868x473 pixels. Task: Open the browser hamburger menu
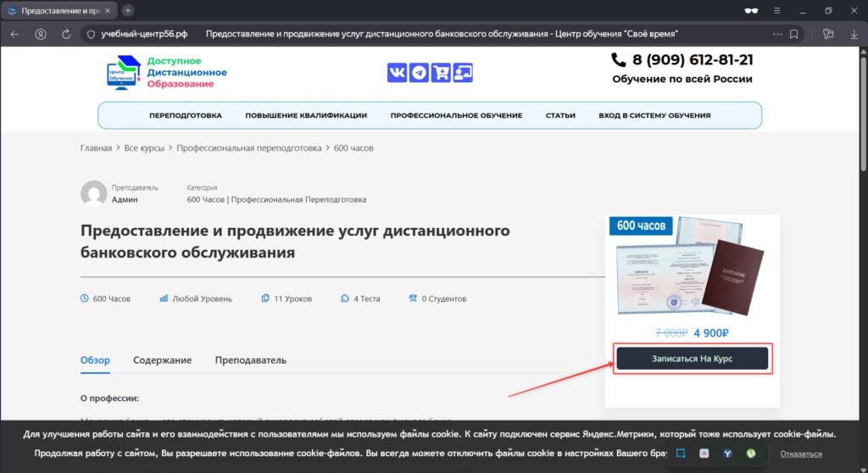(776, 10)
